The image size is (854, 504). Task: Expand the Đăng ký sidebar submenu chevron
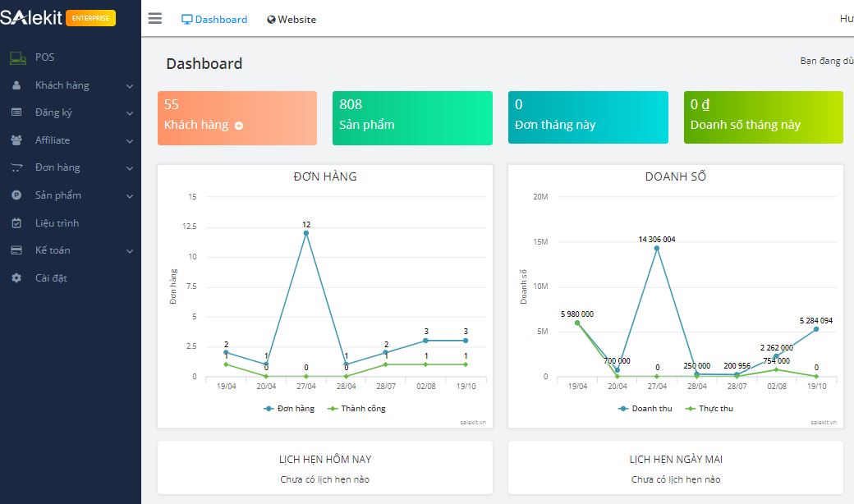click(x=130, y=113)
